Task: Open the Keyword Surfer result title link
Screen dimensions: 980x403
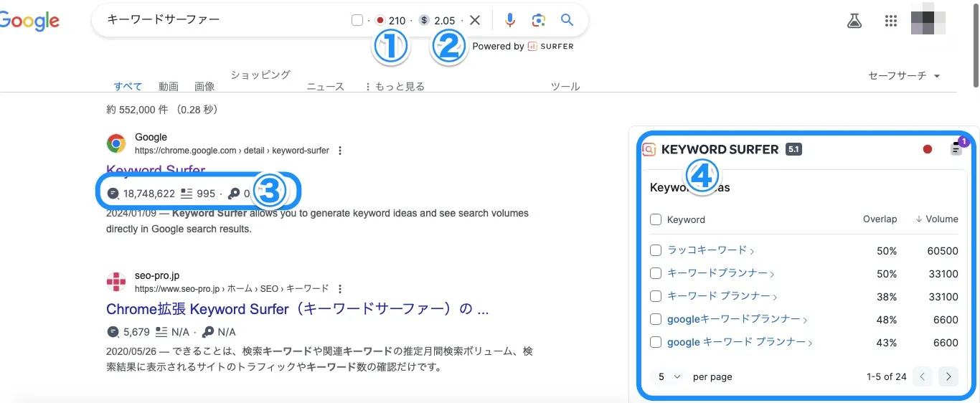Action: (x=156, y=170)
